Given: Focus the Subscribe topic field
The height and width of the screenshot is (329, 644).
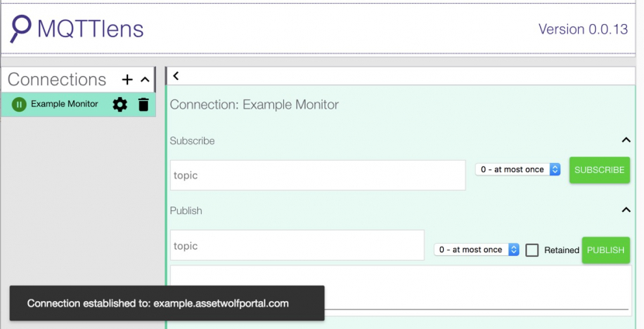Looking at the screenshot, I should [317, 175].
